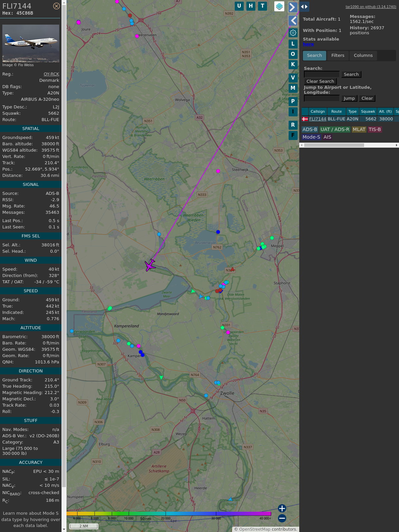Click the ACCURACY section header

[31, 463]
